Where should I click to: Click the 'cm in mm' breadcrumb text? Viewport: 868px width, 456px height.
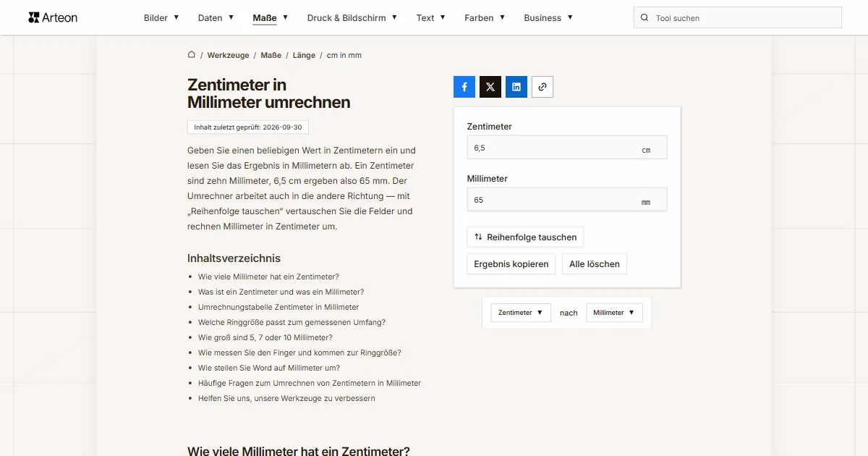(x=344, y=55)
